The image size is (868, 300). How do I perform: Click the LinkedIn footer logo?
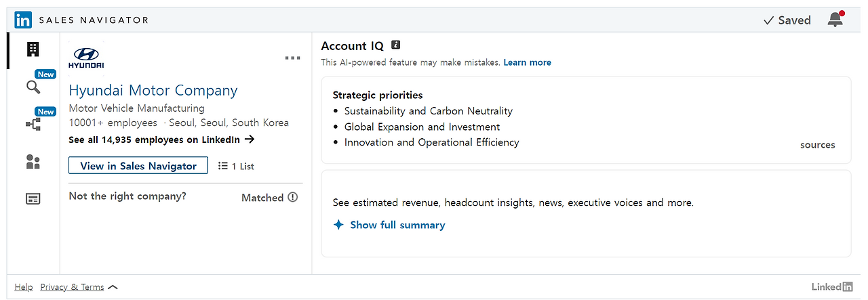pyautogui.click(x=832, y=287)
